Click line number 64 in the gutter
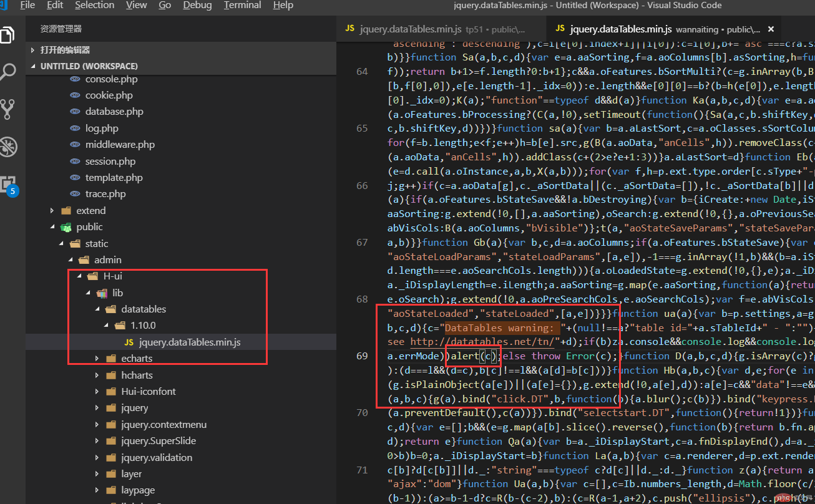 click(362, 72)
